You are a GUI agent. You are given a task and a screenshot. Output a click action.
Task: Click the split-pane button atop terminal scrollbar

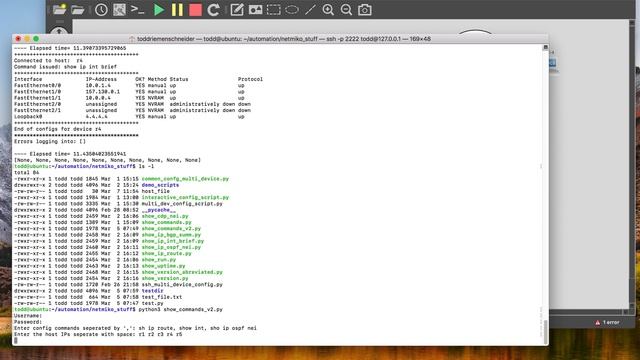coord(545,48)
